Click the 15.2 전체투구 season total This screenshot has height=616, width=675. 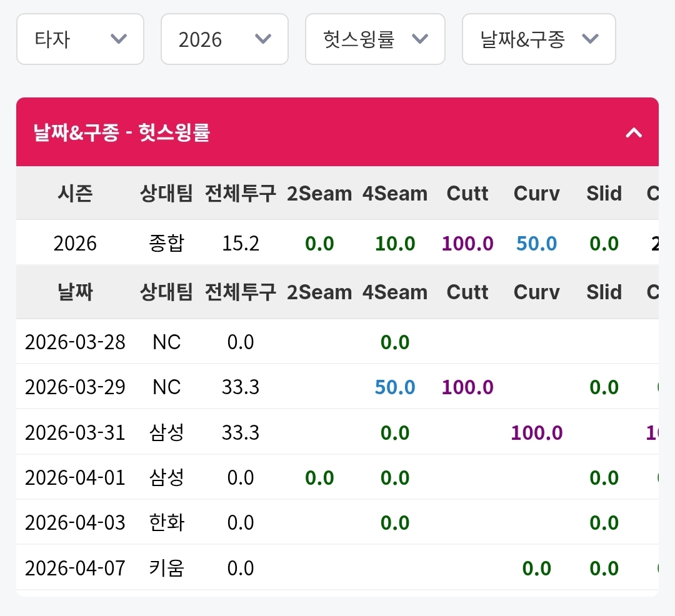pos(241,243)
